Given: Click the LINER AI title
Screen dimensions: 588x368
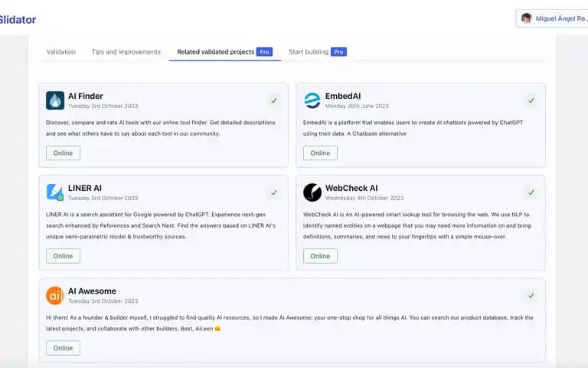Looking at the screenshot, I should click(85, 188).
